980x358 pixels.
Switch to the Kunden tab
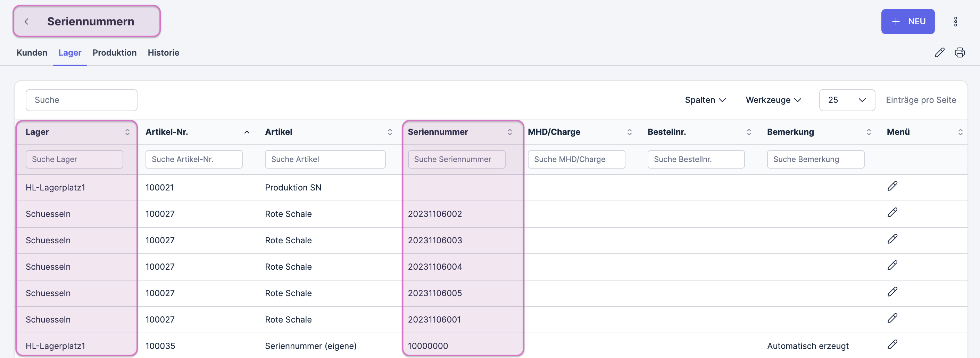[32, 52]
